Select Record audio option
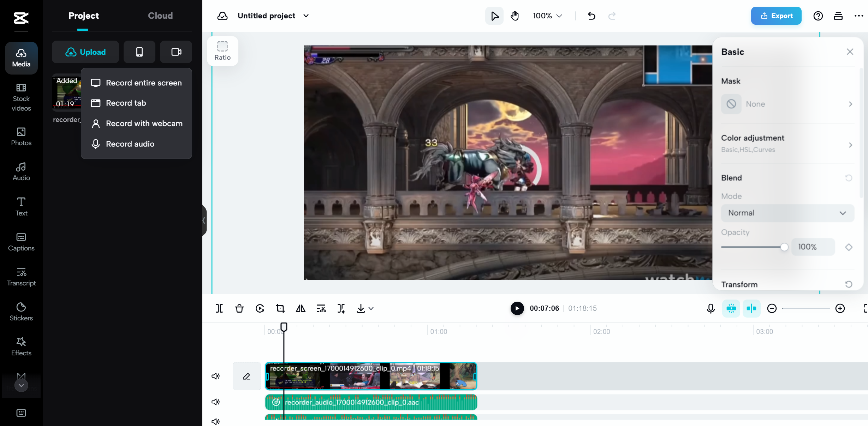868x426 pixels. pos(130,143)
